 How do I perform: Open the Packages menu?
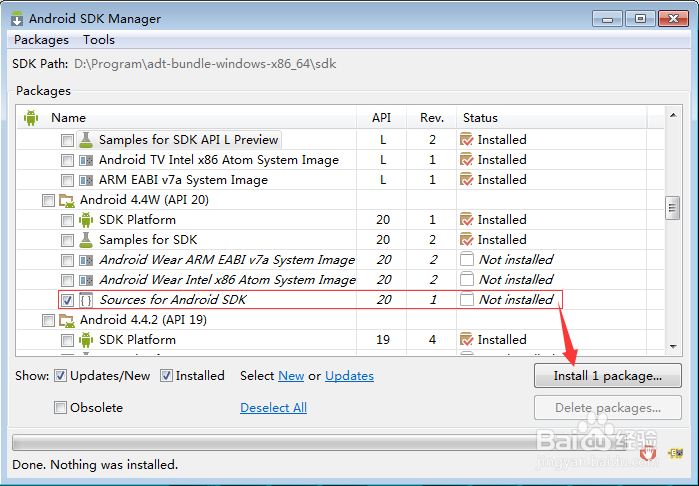coord(41,40)
